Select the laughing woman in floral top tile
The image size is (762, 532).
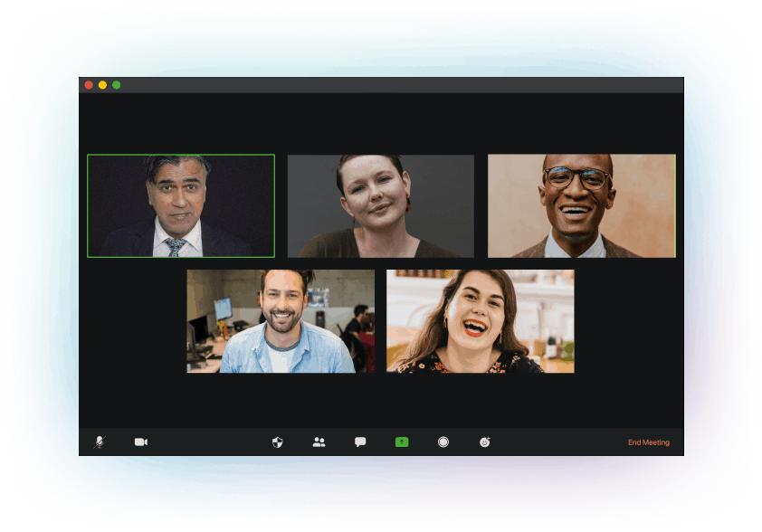(481, 321)
